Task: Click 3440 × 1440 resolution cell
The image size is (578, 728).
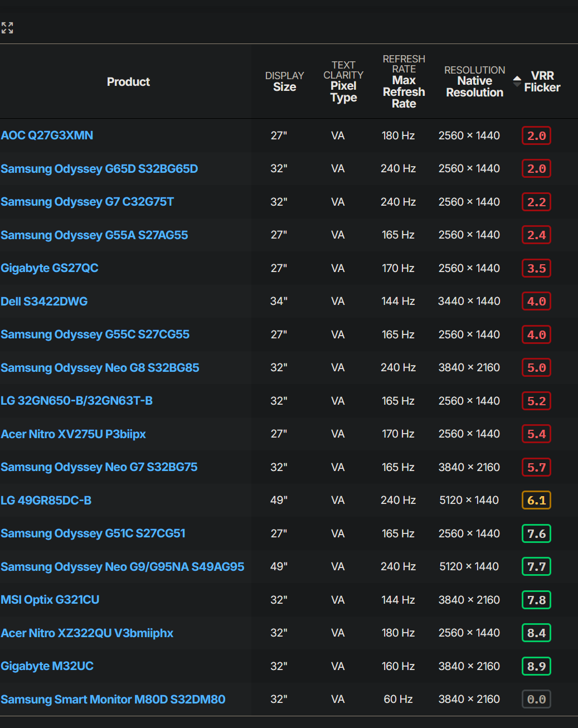Action: pos(469,302)
